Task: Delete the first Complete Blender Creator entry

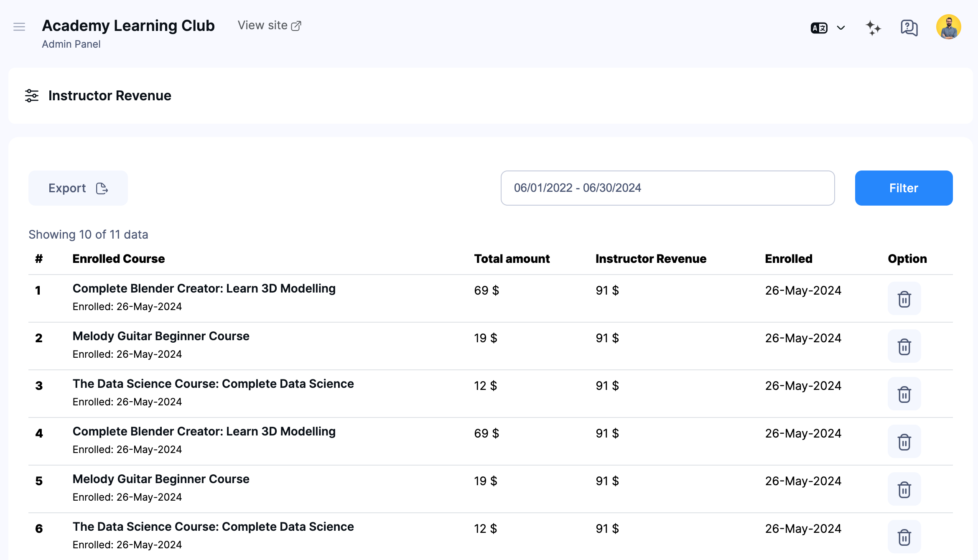Action: click(904, 298)
